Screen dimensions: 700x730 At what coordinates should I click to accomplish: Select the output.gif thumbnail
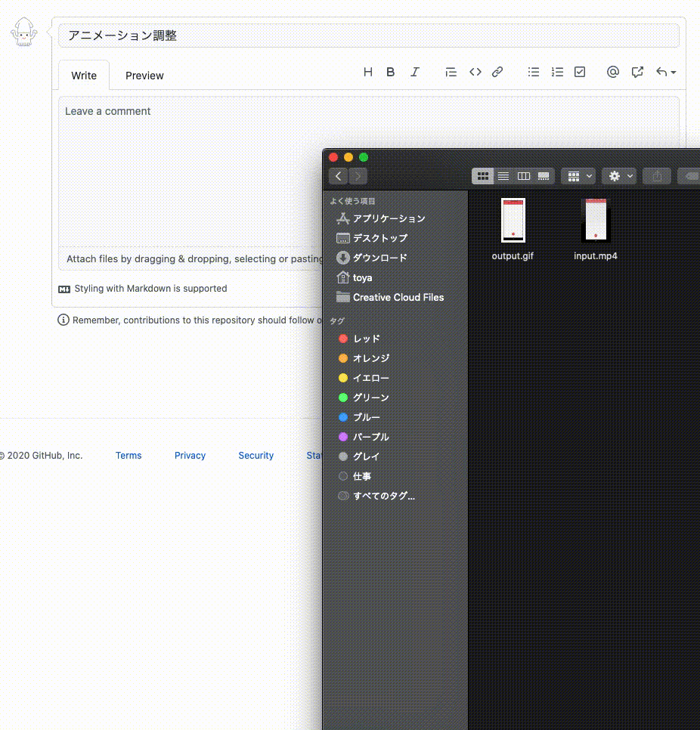pyautogui.click(x=513, y=220)
